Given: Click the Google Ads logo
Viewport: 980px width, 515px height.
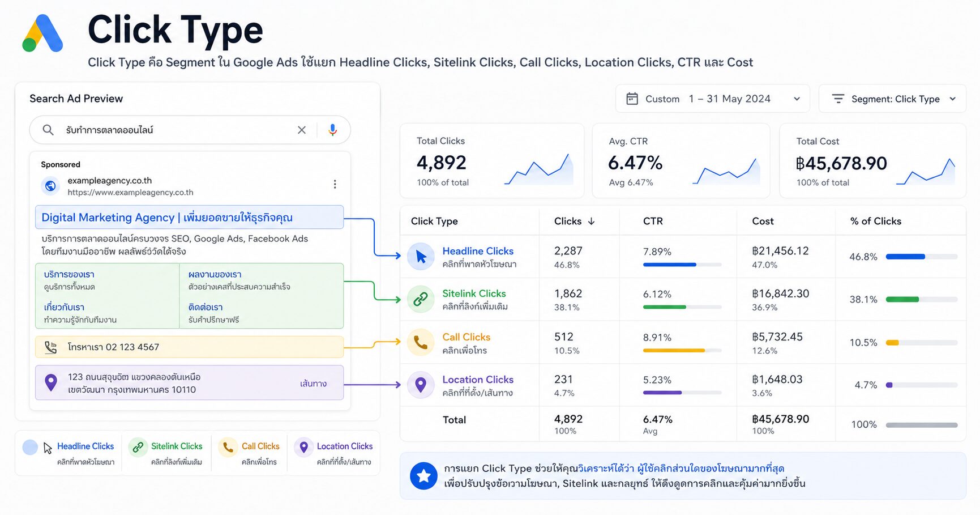Looking at the screenshot, I should click(42, 33).
